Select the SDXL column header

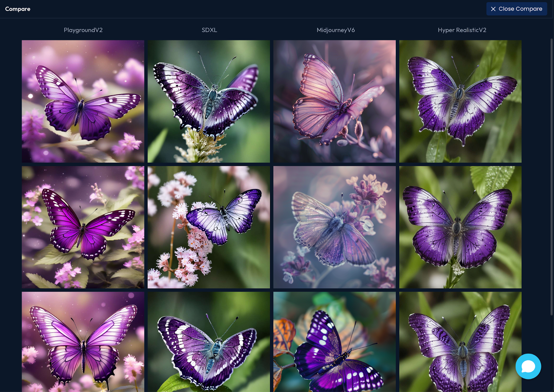pos(209,30)
